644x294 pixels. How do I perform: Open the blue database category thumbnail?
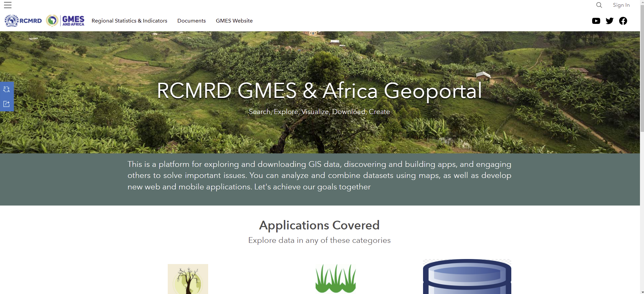pyautogui.click(x=467, y=277)
